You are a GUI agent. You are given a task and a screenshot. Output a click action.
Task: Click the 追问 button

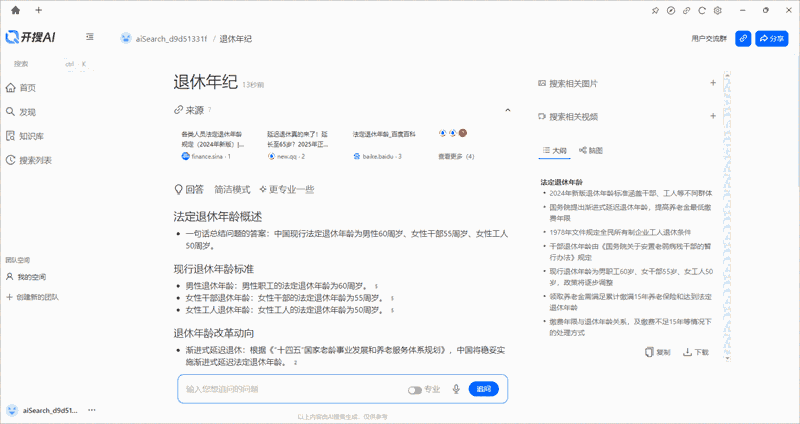pos(484,389)
